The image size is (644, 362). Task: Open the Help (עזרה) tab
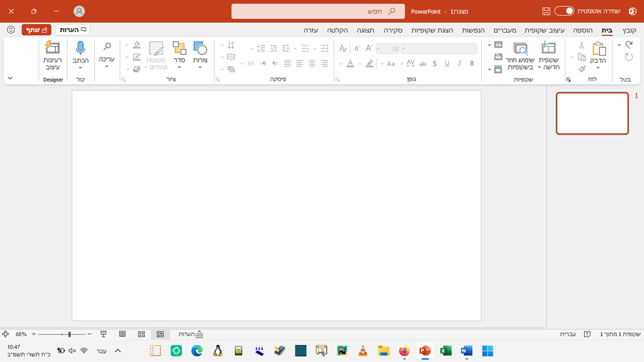(310, 30)
